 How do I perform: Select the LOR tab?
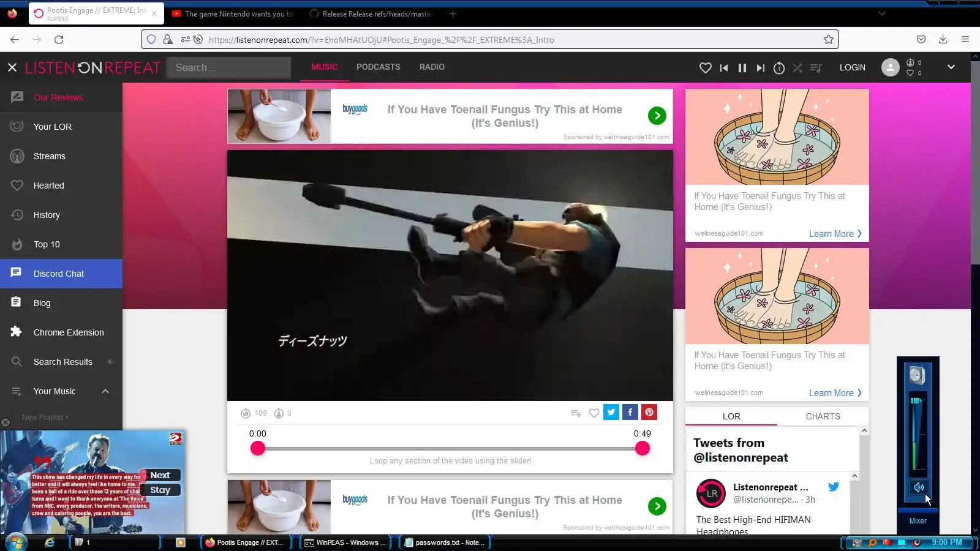click(x=731, y=416)
